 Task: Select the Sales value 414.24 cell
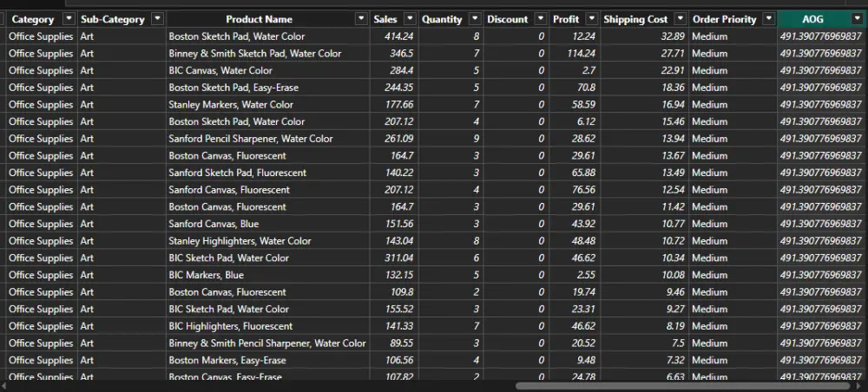[x=392, y=36]
